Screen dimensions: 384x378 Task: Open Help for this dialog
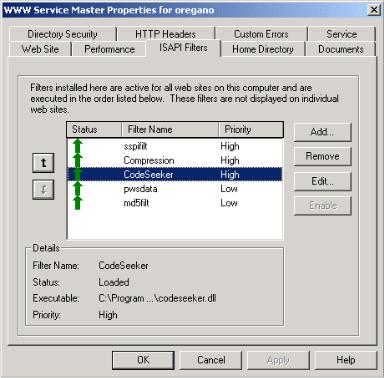[x=346, y=360]
